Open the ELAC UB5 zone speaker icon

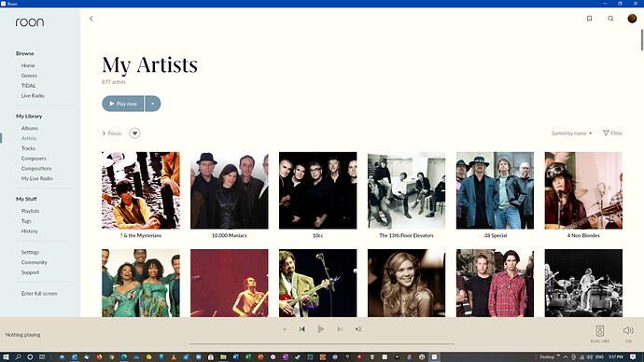click(599, 331)
